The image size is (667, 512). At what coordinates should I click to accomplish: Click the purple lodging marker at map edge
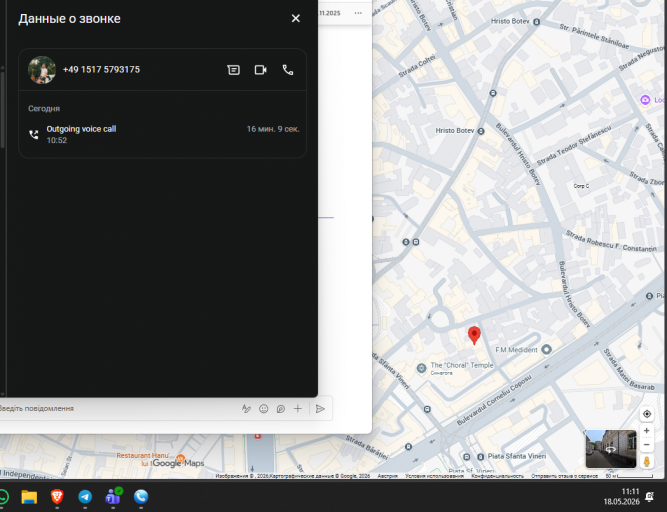[645, 100]
